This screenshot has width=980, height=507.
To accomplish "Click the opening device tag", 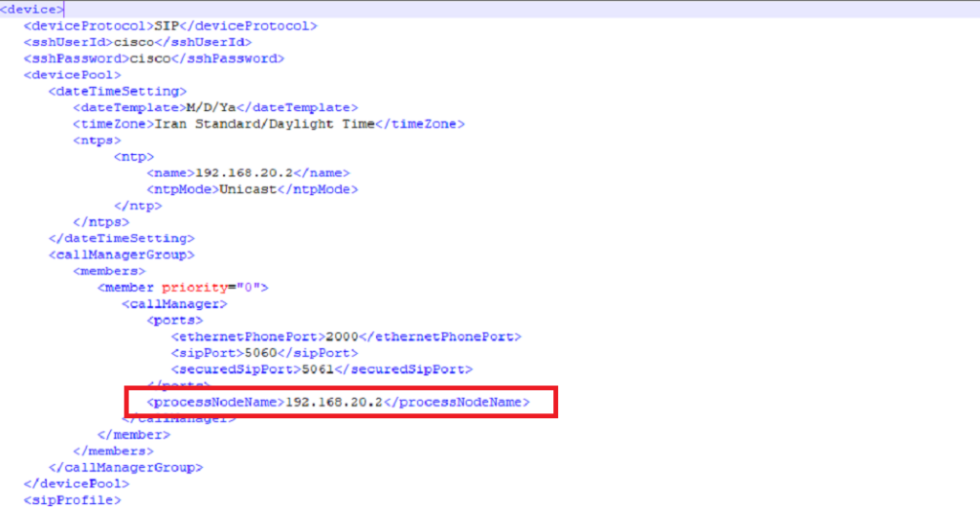I will [x=33, y=9].
